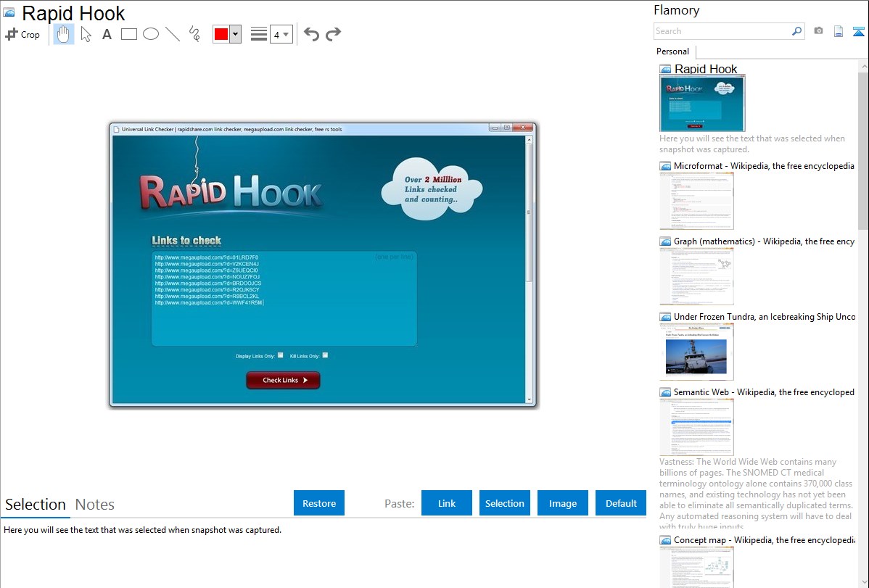869x588 pixels.
Task: Select the text annotation tool
Action: (107, 34)
